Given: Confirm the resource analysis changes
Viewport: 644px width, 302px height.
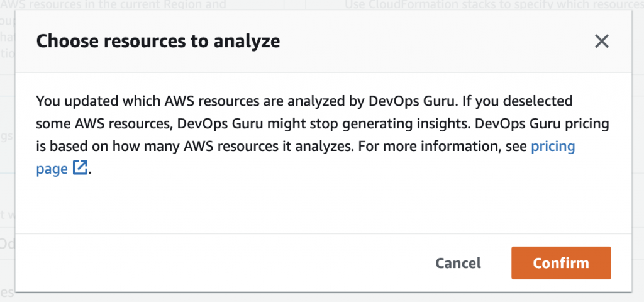Looking at the screenshot, I should pyautogui.click(x=561, y=263).
